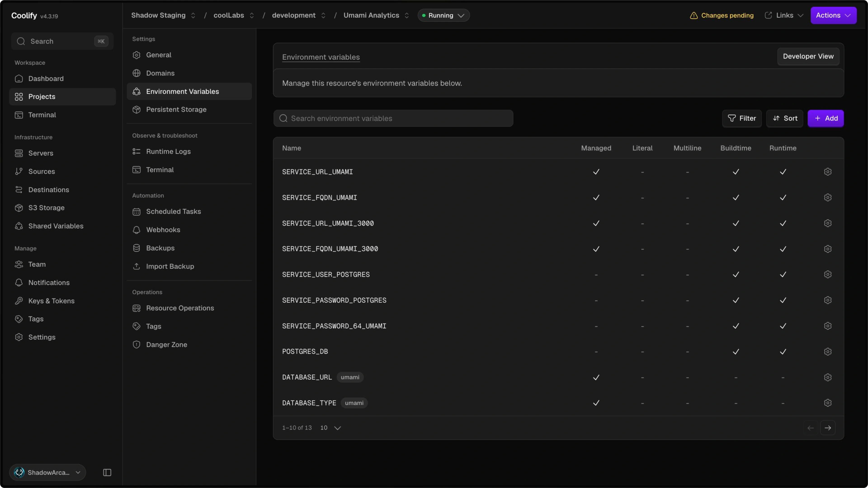Switch to Developer View
This screenshot has height=488, width=868.
coord(808,56)
